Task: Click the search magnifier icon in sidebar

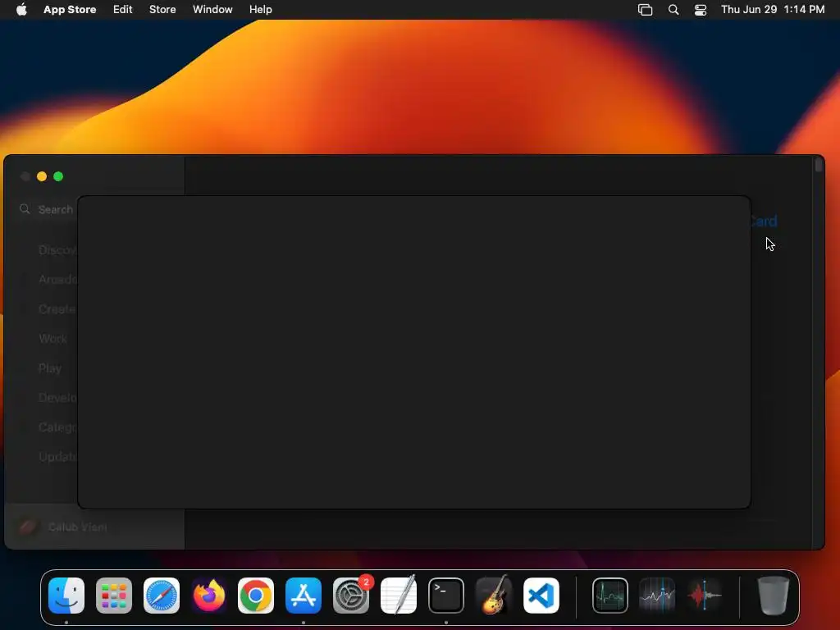Action: click(x=25, y=209)
